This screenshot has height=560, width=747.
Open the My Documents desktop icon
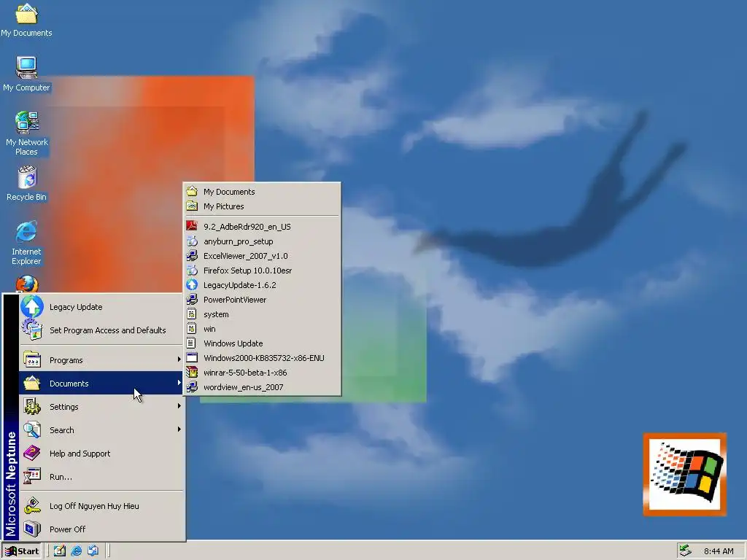pyautogui.click(x=26, y=20)
